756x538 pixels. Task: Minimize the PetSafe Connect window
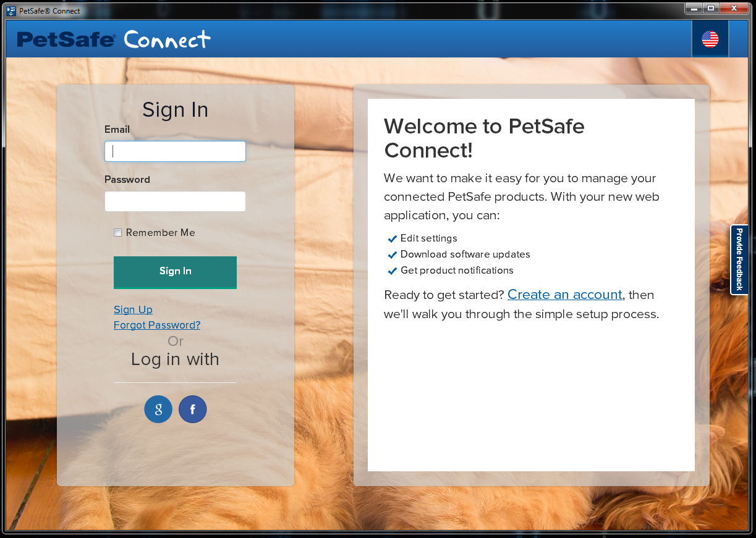point(695,9)
